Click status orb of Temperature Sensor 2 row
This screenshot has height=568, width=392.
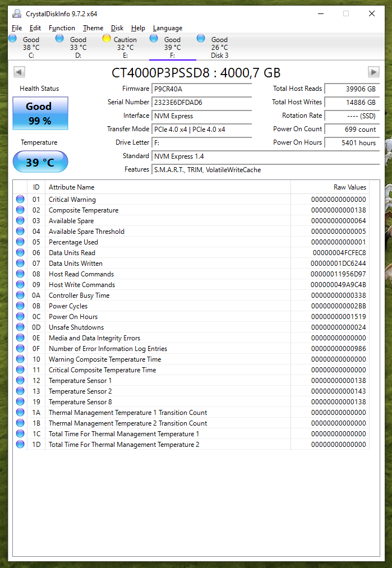click(x=20, y=391)
